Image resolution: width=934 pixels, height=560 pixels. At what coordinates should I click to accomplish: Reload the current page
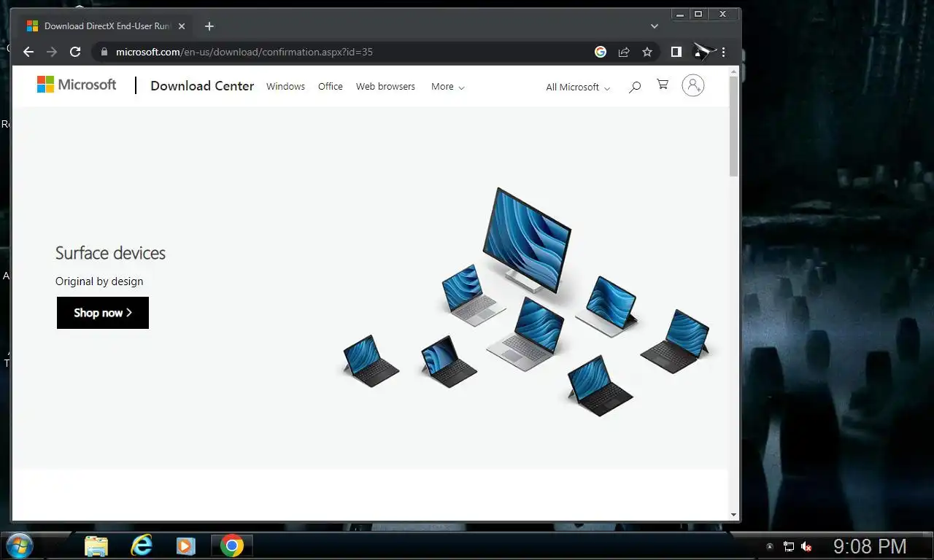click(75, 52)
